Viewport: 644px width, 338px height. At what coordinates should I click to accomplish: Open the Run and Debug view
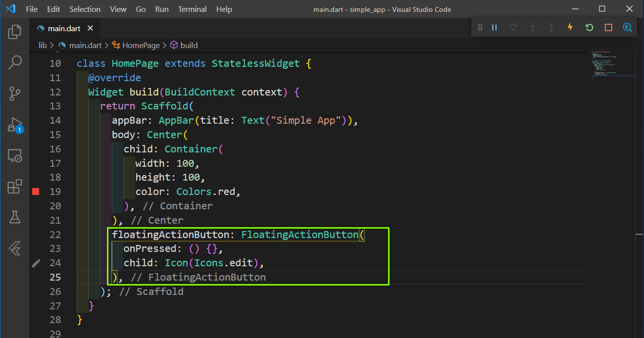point(15,125)
